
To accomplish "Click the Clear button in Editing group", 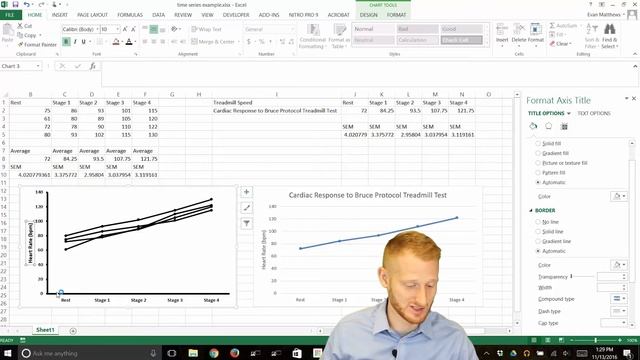I will click(x=560, y=44).
